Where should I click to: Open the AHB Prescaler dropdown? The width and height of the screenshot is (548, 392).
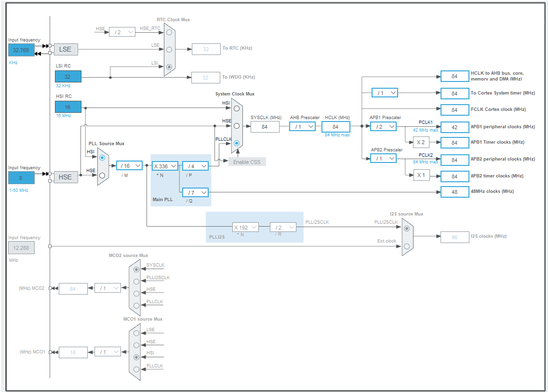point(302,126)
